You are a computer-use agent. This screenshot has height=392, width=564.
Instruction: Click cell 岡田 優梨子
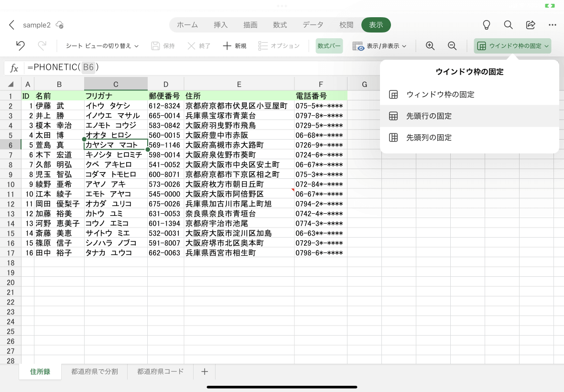(59, 204)
